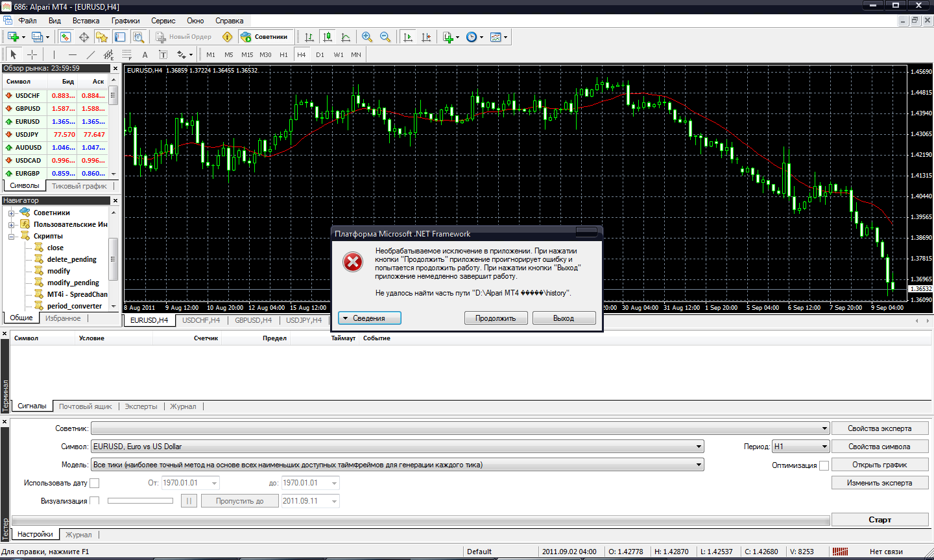The height and width of the screenshot is (560, 934).
Task: Select the text tool A
Action: pyautogui.click(x=145, y=54)
